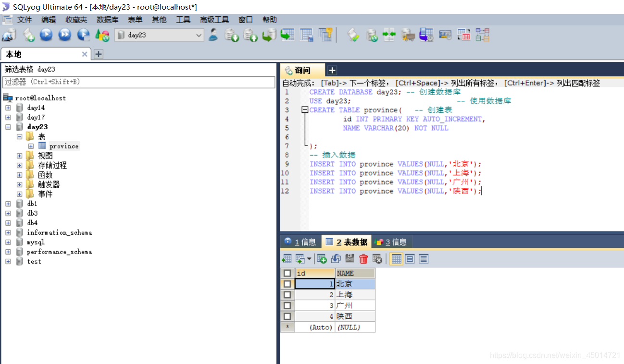Expand the day14 database node
The width and height of the screenshot is (624, 364).
coord(8,108)
